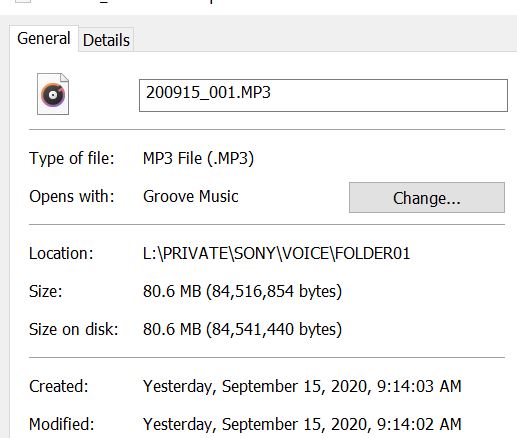Click the Change... button
The image size is (517, 438).
coord(427,197)
